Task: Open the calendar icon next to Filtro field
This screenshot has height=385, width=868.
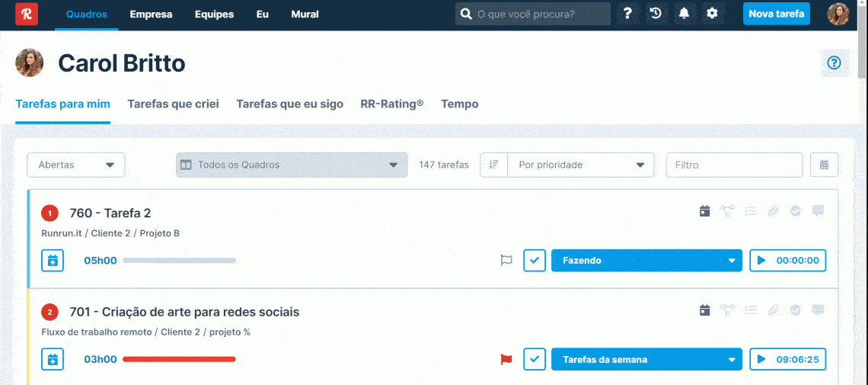Action: click(824, 165)
